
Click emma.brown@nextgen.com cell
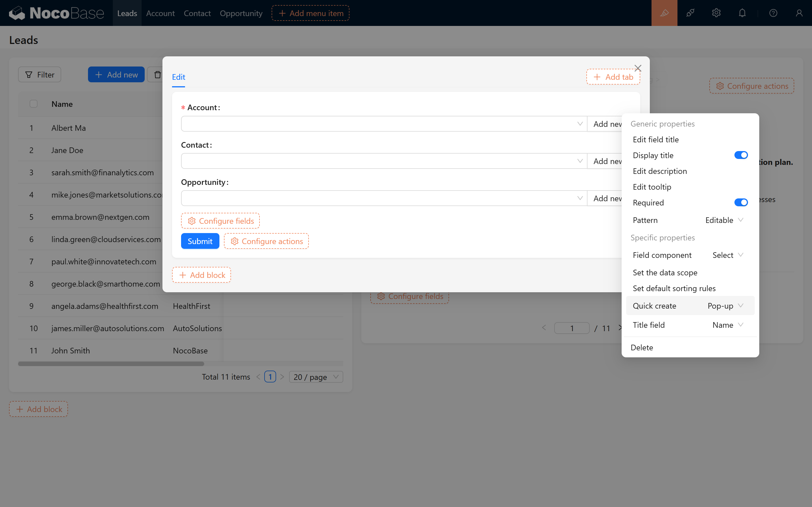click(x=100, y=217)
